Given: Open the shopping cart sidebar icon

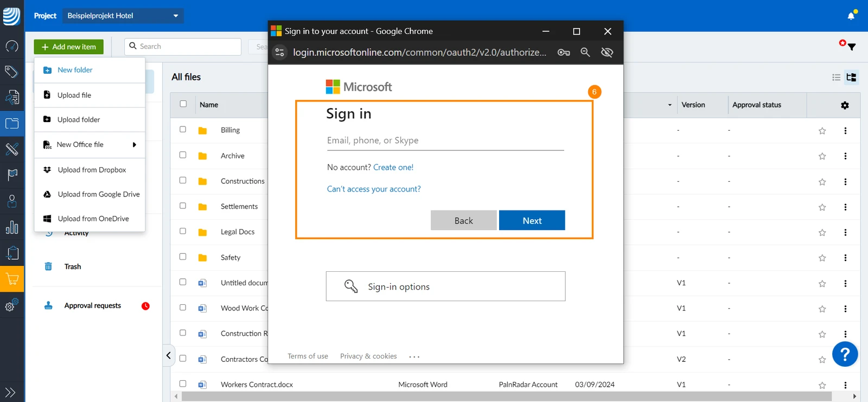Looking at the screenshot, I should coord(12,279).
